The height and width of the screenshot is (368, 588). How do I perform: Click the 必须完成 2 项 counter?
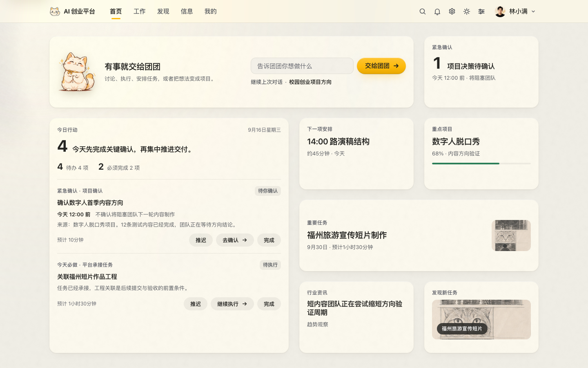tap(119, 167)
